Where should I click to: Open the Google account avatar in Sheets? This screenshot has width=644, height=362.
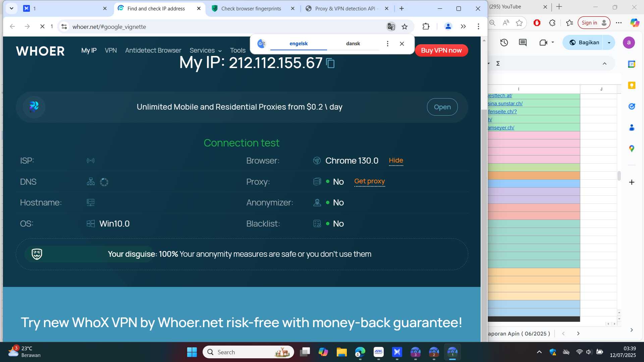629,43
